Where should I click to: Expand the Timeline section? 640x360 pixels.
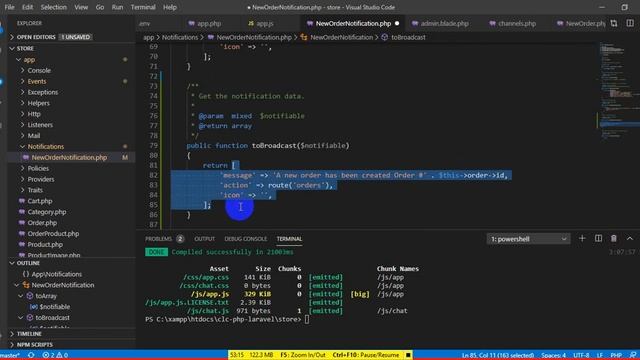coord(29,334)
